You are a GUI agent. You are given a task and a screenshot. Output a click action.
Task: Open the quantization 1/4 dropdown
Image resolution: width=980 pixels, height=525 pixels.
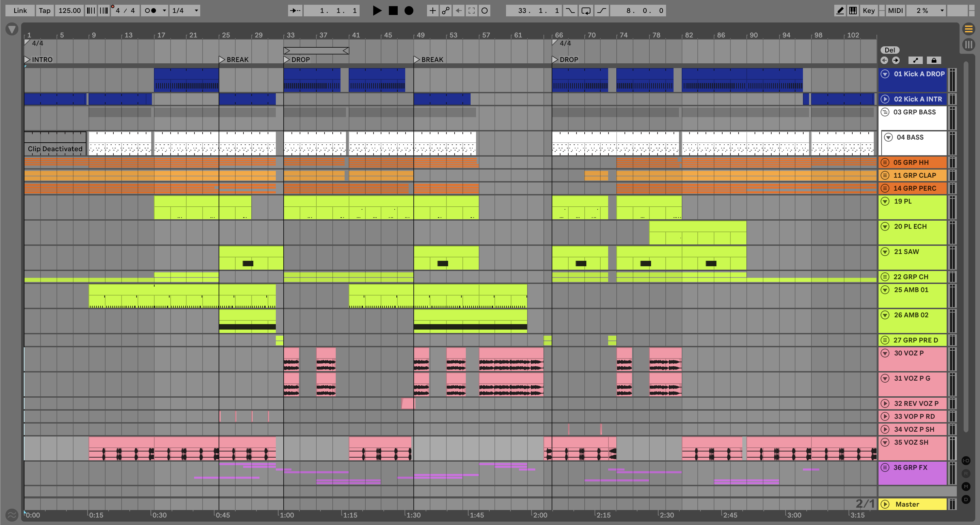(x=185, y=11)
